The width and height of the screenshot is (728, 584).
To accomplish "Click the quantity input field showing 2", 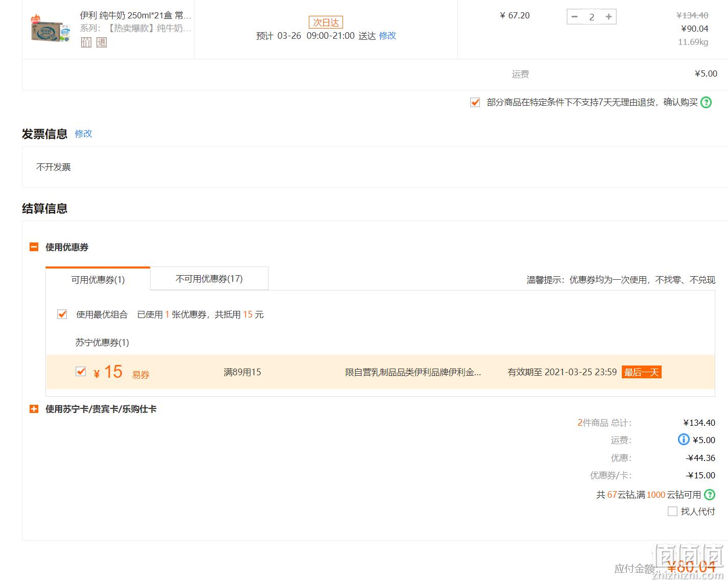I will tap(592, 17).
